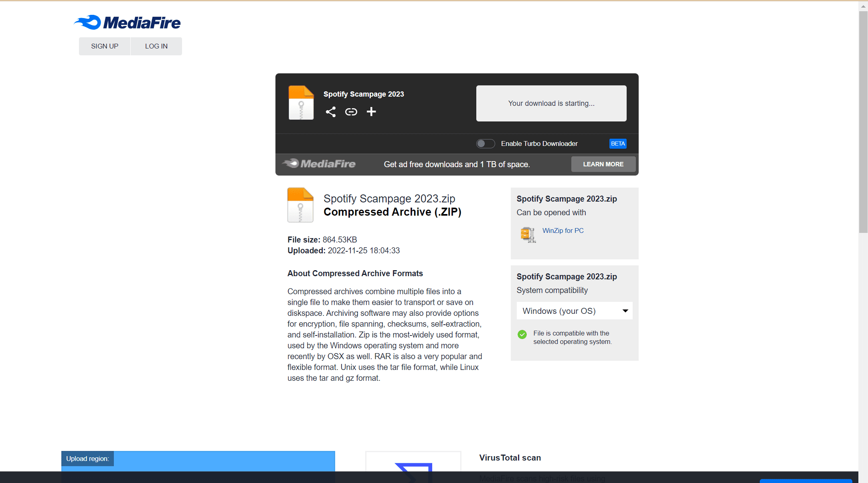Image resolution: width=868 pixels, height=483 pixels.
Task: Click the green compatibility checkmark icon
Action: point(522,334)
